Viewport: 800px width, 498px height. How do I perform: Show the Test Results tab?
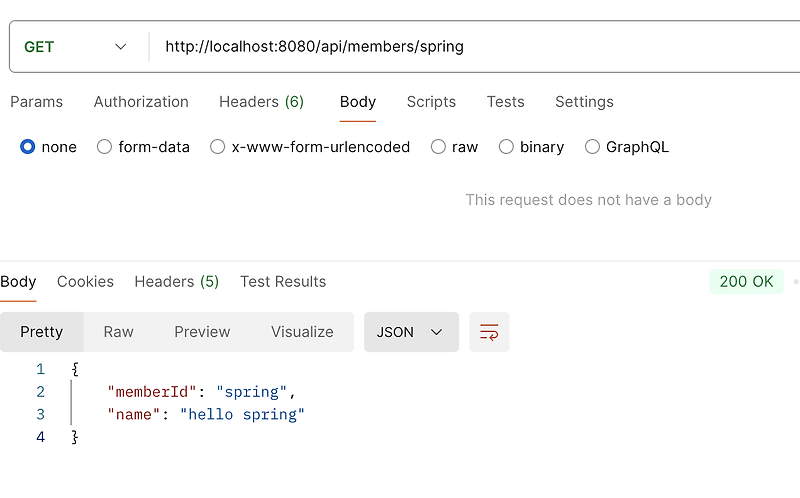(x=283, y=282)
